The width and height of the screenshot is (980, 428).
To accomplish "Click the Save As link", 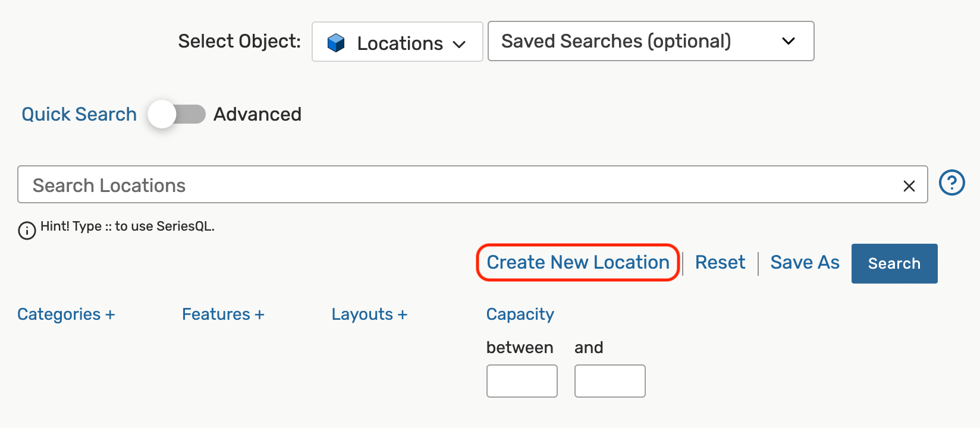I will 805,262.
